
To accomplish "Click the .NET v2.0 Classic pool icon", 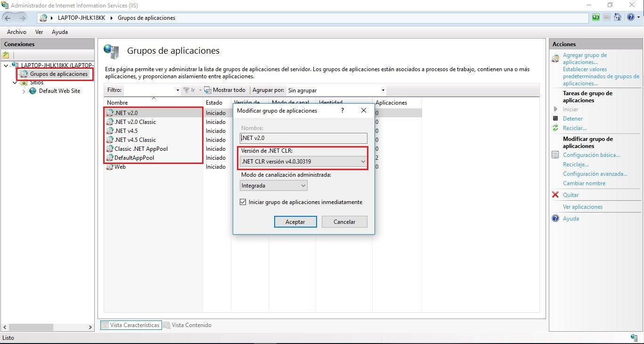I will (x=110, y=122).
